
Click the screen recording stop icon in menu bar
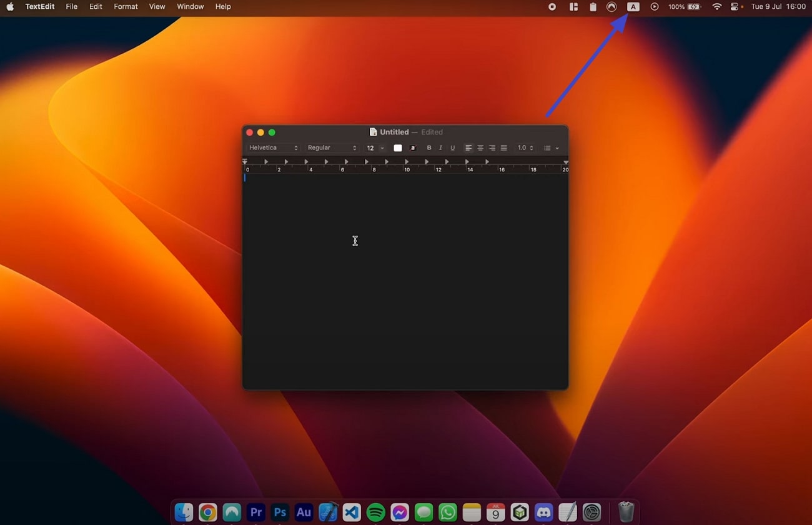click(552, 7)
